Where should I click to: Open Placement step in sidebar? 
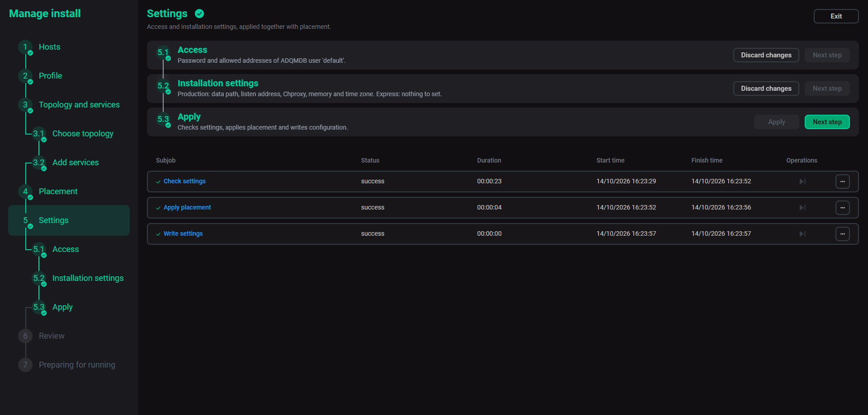pos(58,191)
